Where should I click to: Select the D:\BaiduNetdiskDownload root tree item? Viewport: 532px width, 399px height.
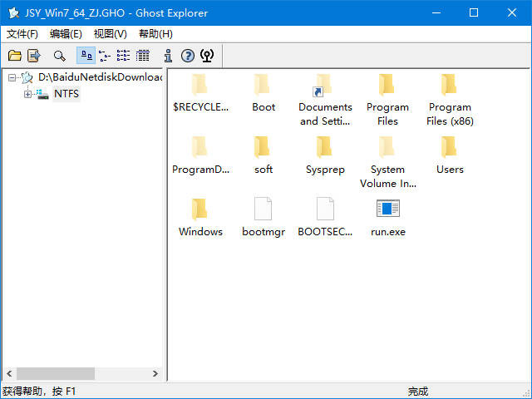pyautogui.click(x=100, y=77)
